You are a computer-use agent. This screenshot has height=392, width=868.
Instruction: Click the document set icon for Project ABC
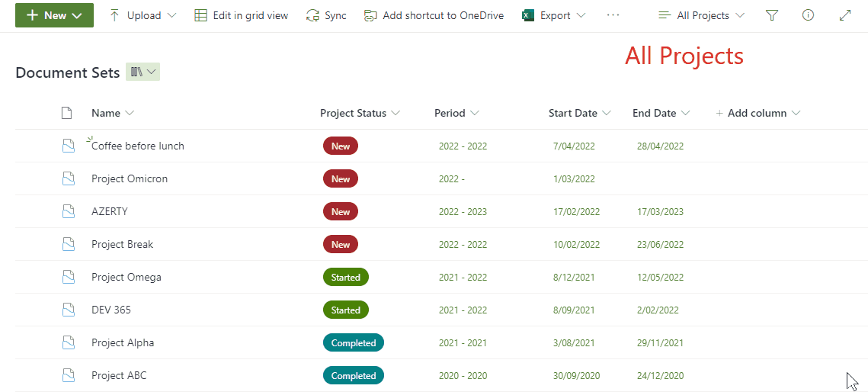pos(68,375)
